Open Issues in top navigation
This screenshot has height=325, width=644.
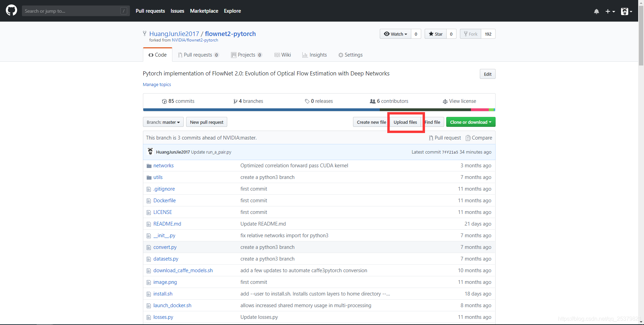(177, 11)
